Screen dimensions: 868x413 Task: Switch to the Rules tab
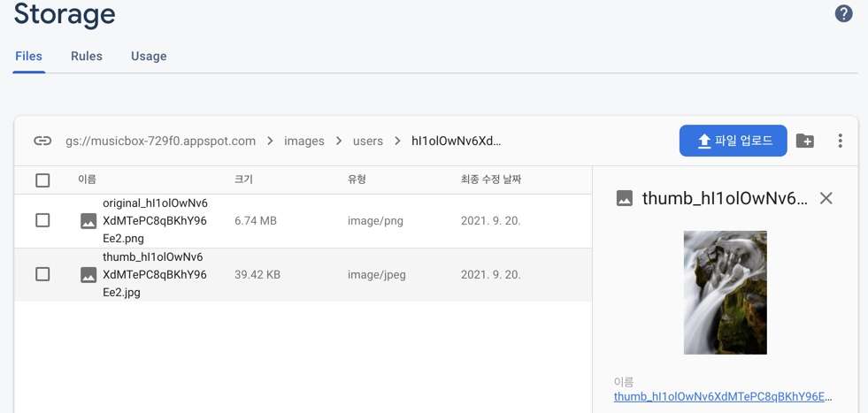87,56
